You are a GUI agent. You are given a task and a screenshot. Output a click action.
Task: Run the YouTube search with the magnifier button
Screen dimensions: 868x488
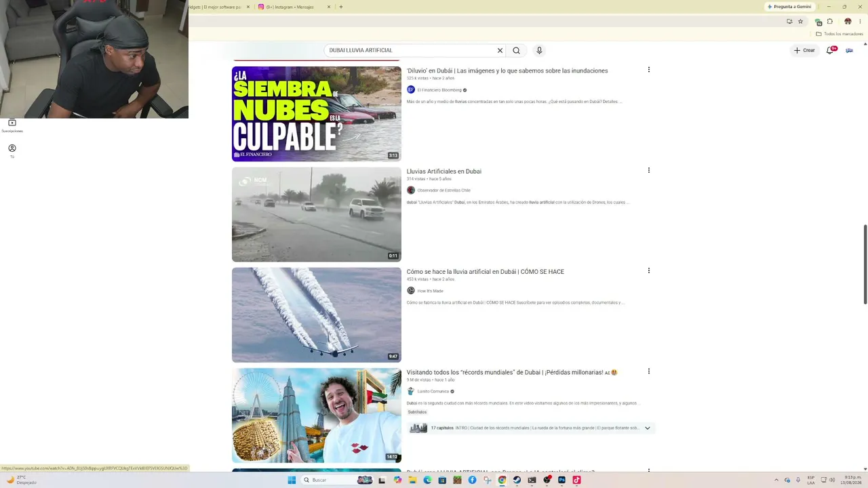(x=516, y=50)
